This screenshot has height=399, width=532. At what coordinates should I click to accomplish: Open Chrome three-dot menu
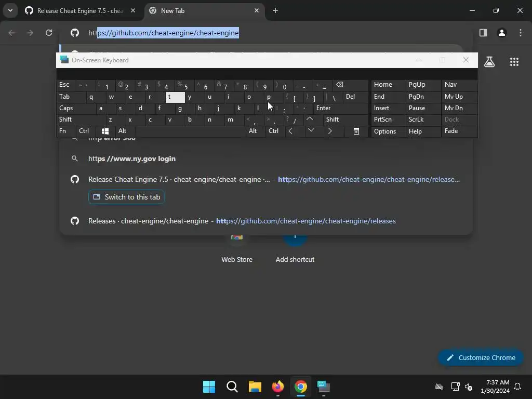coord(521,33)
